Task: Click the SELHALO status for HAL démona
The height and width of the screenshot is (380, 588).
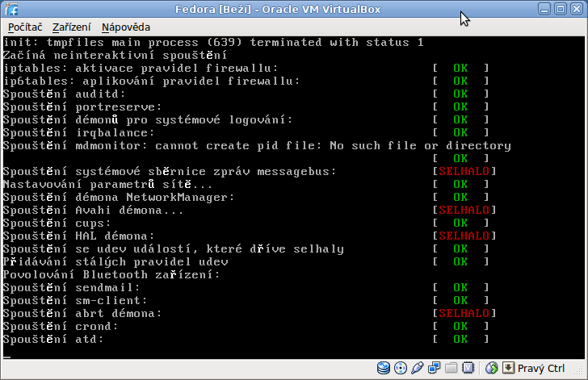Action: (x=464, y=236)
